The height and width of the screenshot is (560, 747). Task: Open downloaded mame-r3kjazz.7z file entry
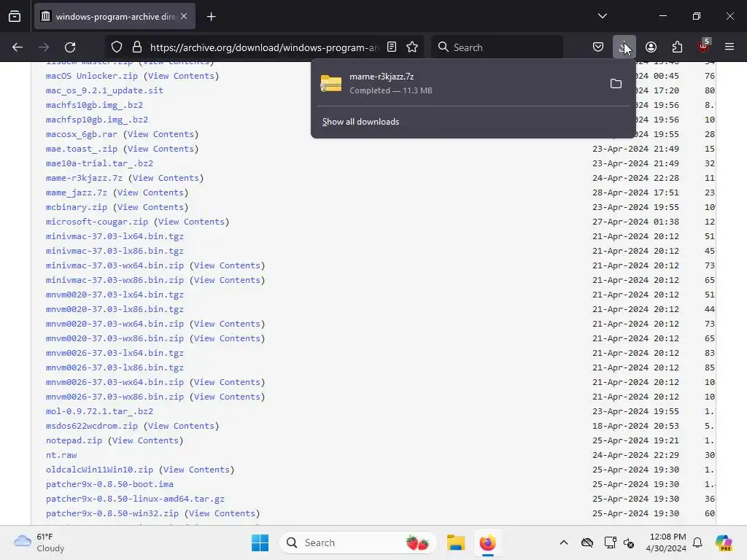tap(458, 83)
